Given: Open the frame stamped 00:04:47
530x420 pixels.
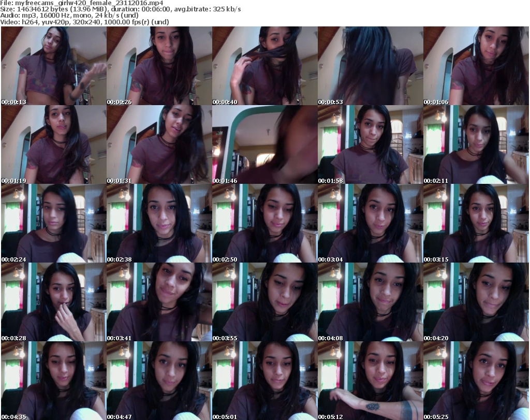Looking at the screenshot, I should 159,381.
